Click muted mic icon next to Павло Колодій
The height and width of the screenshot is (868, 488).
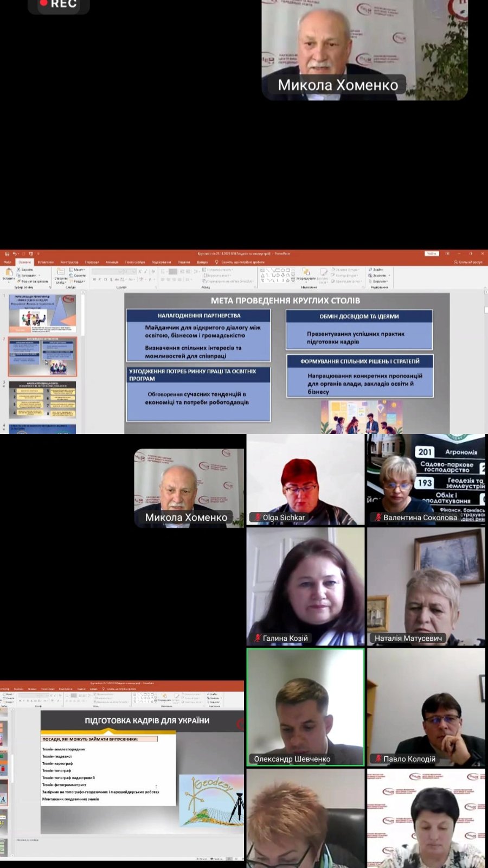tap(378, 759)
